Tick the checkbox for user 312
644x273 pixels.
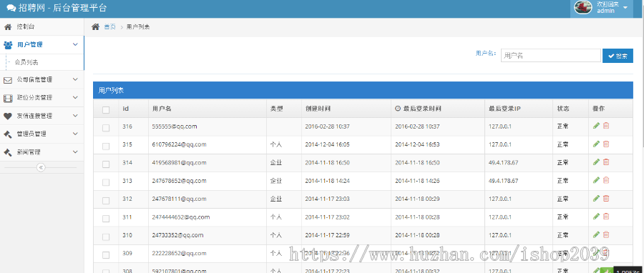coord(106,200)
